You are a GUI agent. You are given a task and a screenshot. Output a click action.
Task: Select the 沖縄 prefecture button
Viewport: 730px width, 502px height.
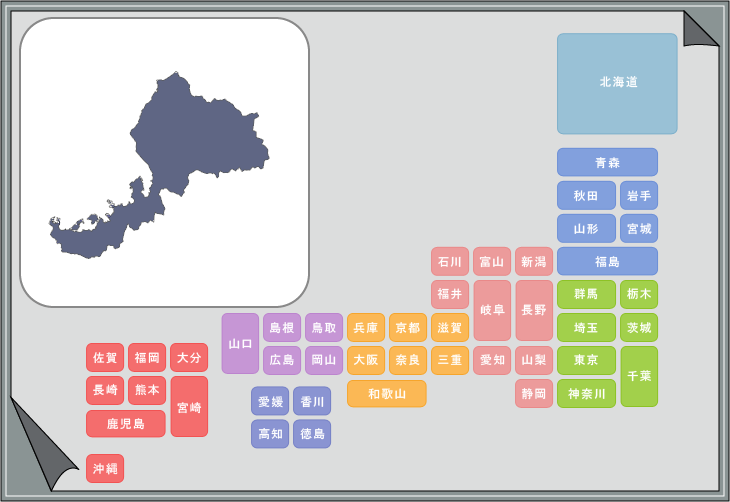coord(105,468)
